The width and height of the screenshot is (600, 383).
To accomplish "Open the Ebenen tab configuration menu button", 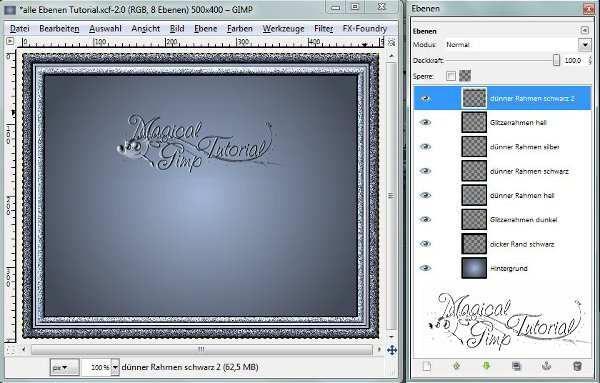I will click(x=585, y=30).
